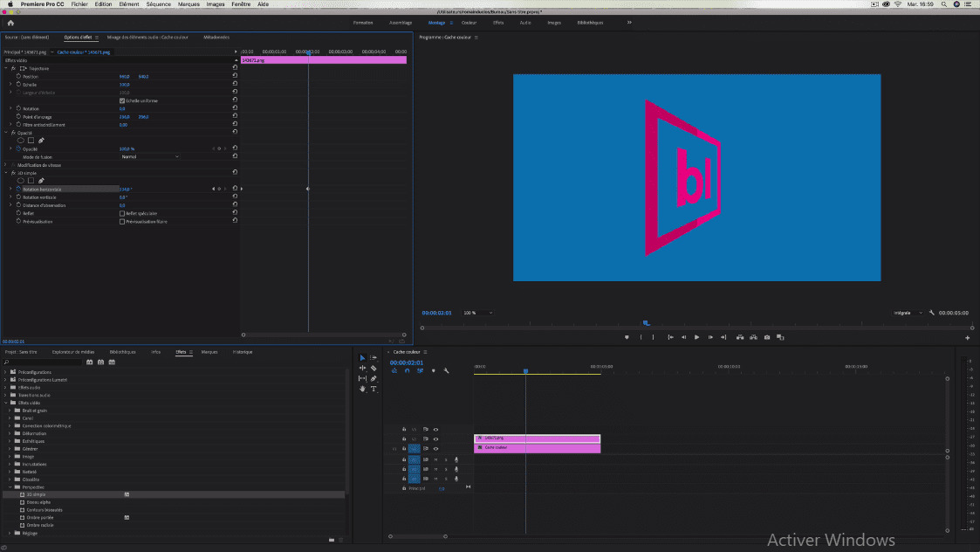Image resolution: width=980 pixels, height=552 pixels.
Task: Toggle Echelle uniforme checkbox
Action: click(122, 100)
